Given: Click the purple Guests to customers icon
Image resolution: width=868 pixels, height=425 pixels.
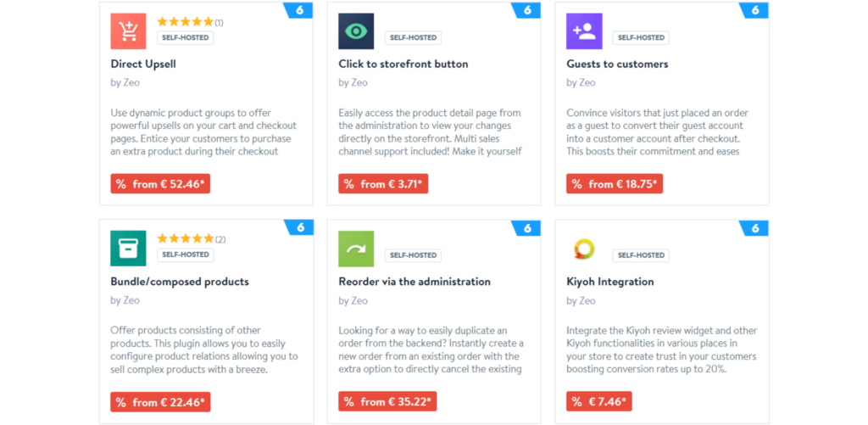Looking at the screenshot, I should [x=584, y=31].
